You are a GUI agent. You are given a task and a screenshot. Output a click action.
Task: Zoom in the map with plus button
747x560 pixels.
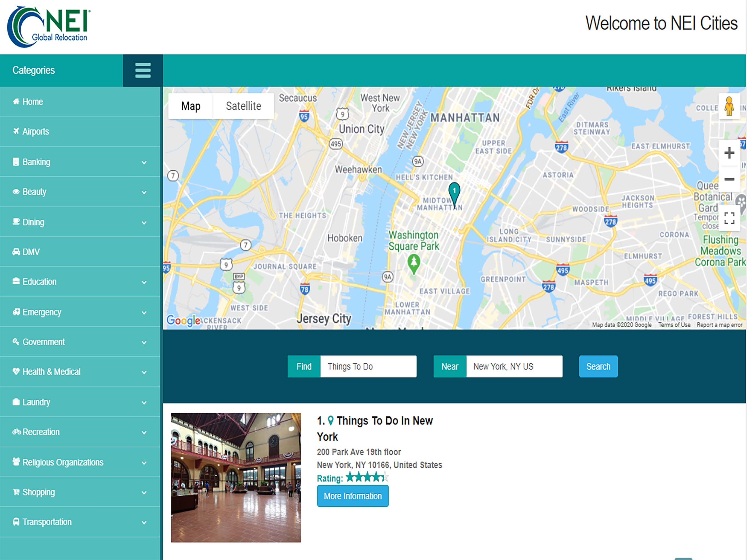[x=729, y=153]
